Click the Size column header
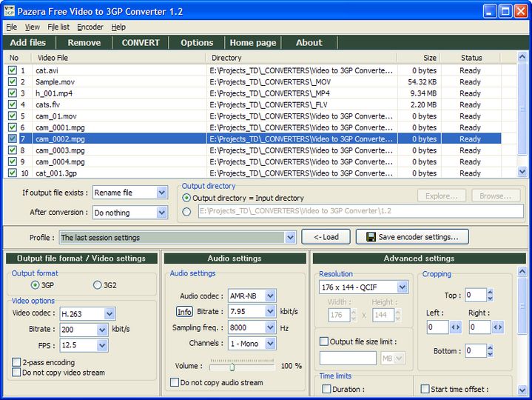Image resolution: width=532 pixels, height=400 pixels. pos(419,58)
